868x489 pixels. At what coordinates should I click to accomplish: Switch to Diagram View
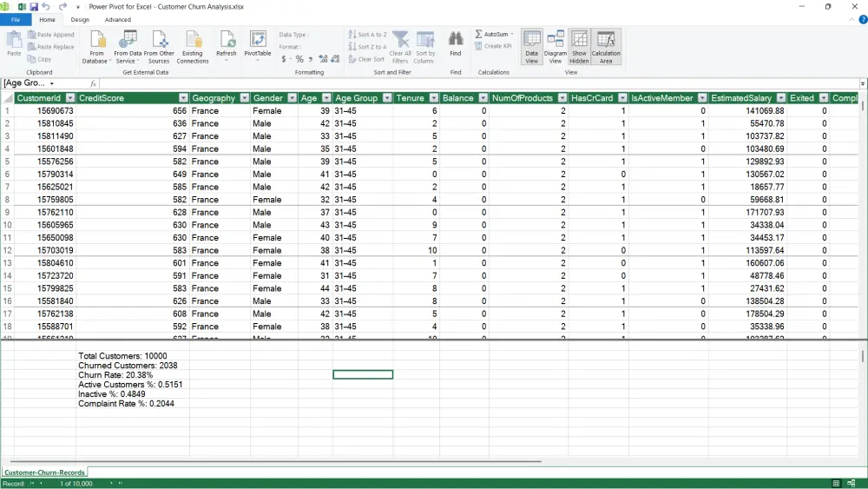(556, 47)
